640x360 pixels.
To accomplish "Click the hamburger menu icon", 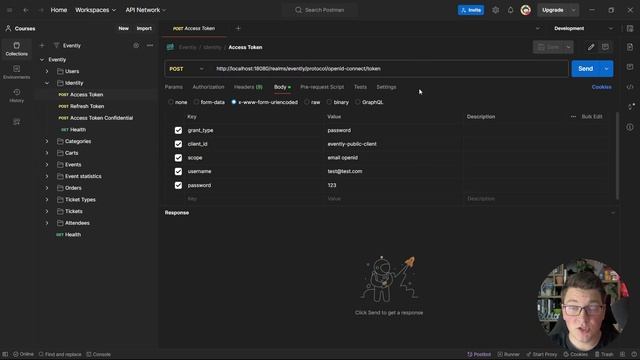I will point(9,10).
